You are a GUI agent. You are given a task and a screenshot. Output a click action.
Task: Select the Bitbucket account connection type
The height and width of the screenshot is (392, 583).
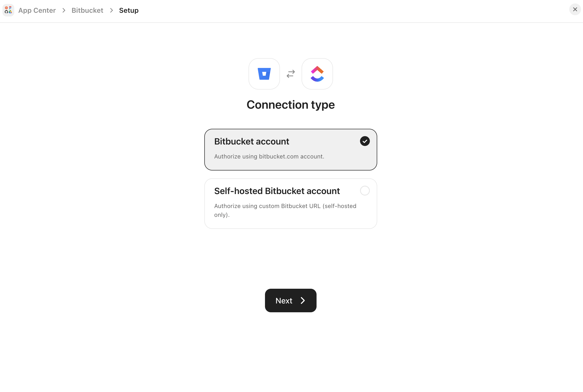(x=290, y=149)
